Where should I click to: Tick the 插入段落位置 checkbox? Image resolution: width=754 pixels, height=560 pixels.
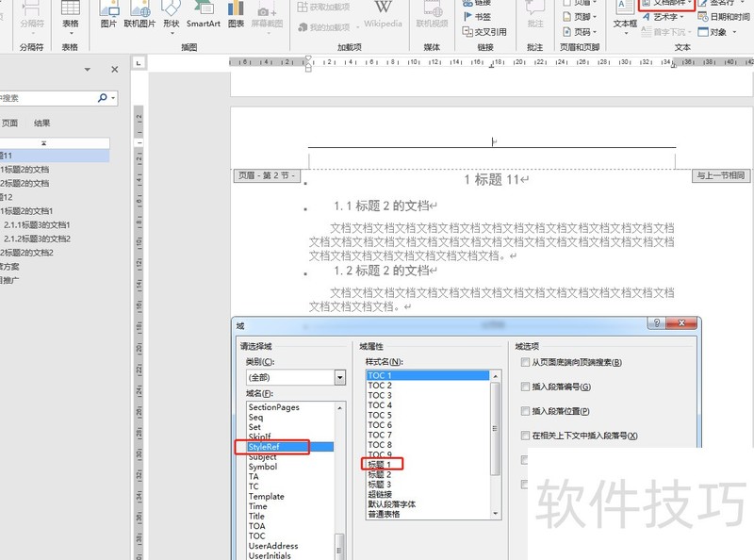[525, 411]
